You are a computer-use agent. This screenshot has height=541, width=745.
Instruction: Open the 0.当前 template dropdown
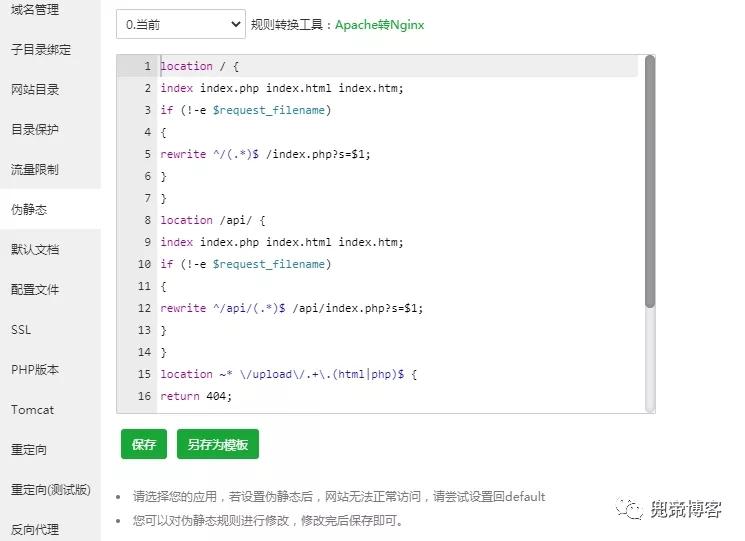[181, 24]
